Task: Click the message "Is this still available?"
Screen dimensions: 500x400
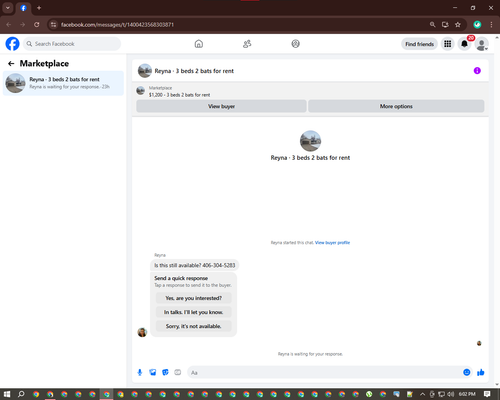Action: coord(195,265)
